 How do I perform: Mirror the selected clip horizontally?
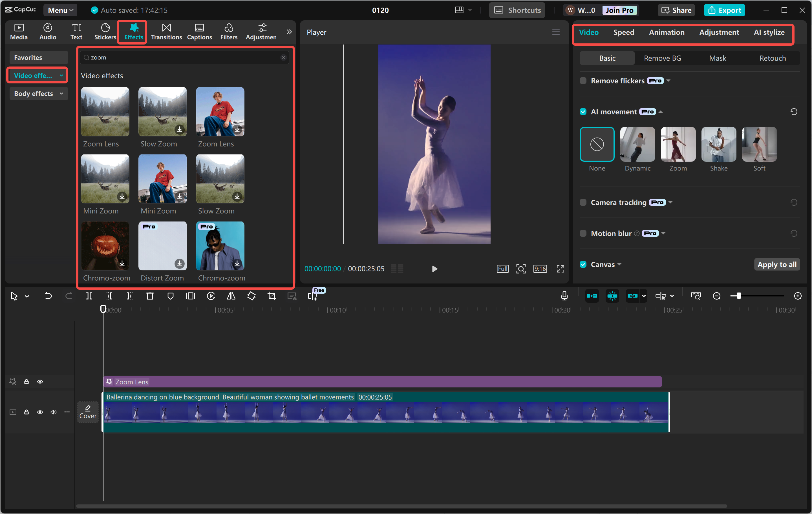[231, 296]
